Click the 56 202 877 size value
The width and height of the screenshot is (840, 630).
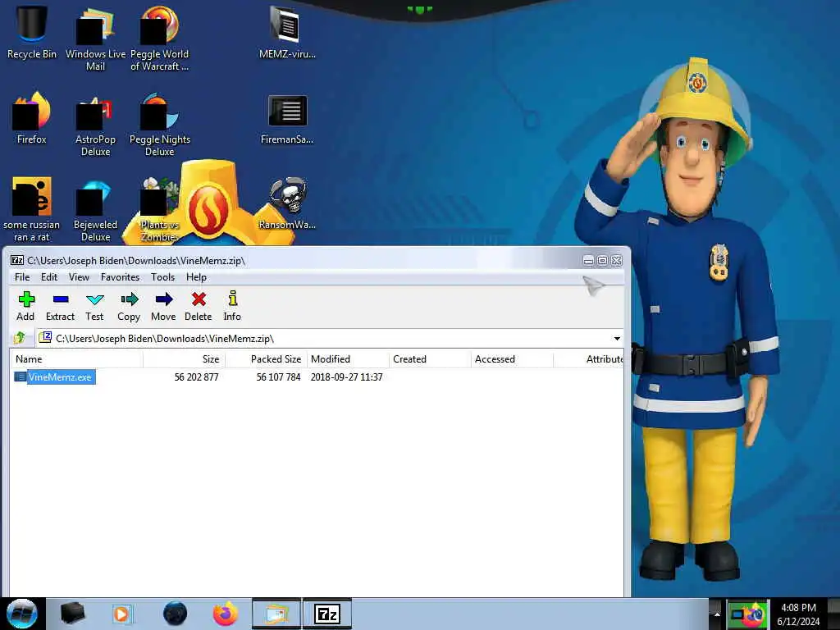[x=196, y=377]
